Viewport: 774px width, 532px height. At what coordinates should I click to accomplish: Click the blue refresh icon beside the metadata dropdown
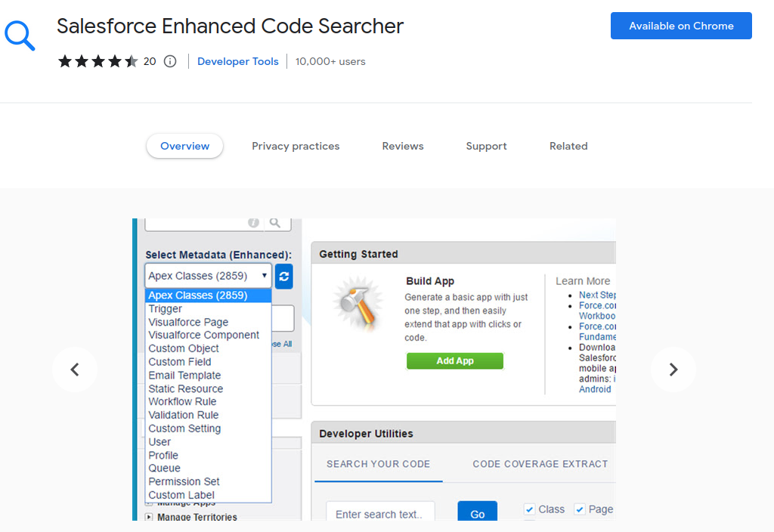283,277
